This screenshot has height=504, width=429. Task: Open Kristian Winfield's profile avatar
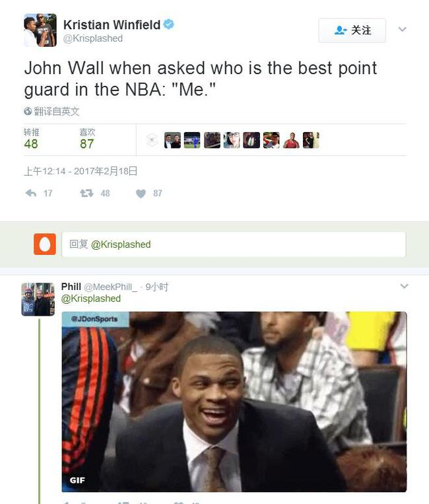tap(40, 30)
